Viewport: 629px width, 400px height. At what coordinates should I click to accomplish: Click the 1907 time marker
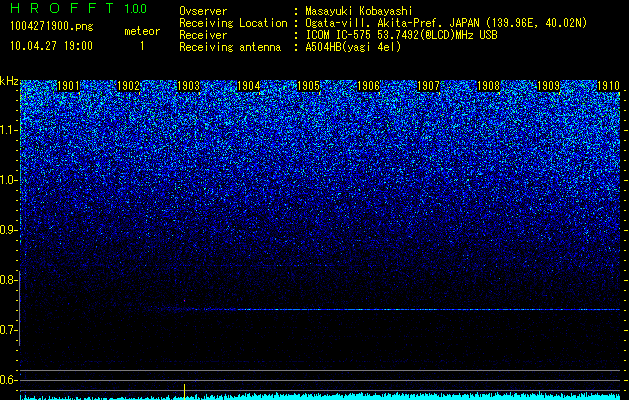coord(428,86)
